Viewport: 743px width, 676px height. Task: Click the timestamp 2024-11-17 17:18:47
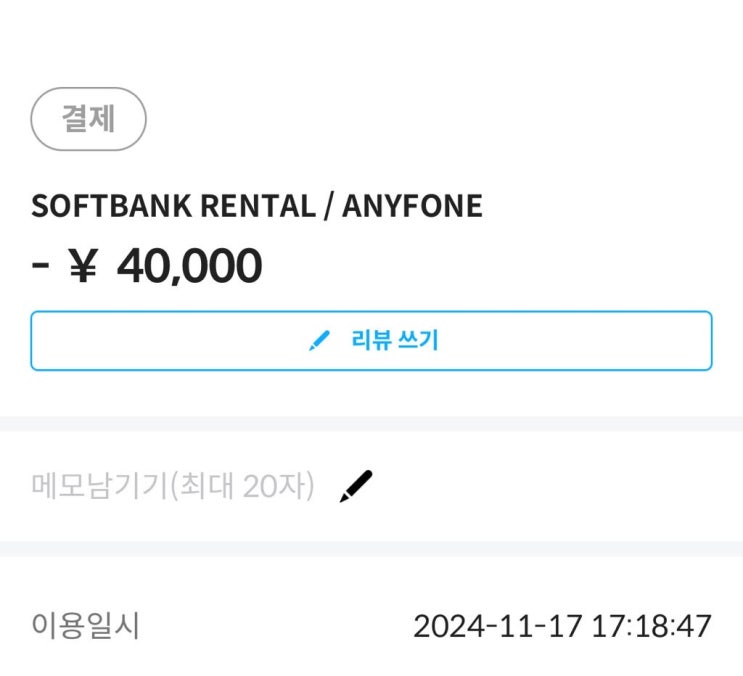coord(562,627)
